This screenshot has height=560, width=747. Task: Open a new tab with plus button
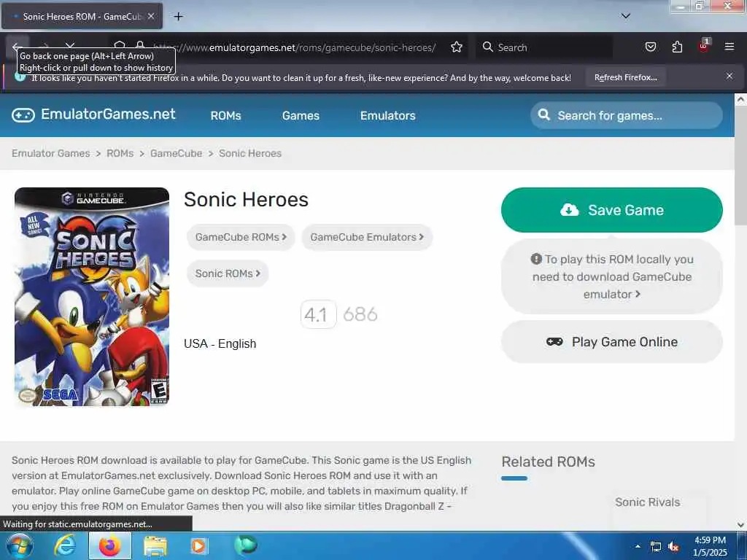178,17
